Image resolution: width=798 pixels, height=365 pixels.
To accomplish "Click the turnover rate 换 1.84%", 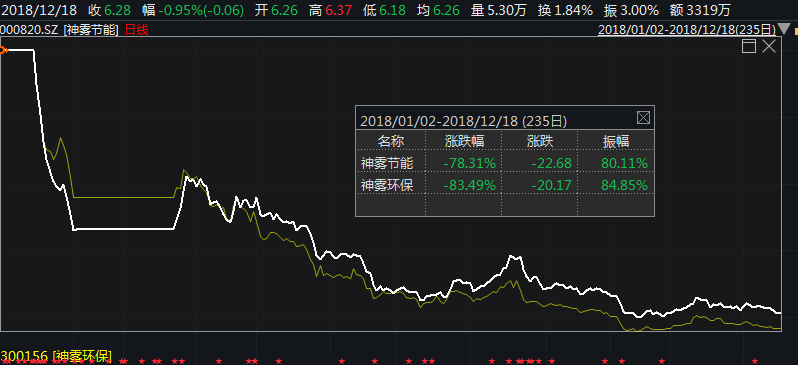I will [565, 10].
